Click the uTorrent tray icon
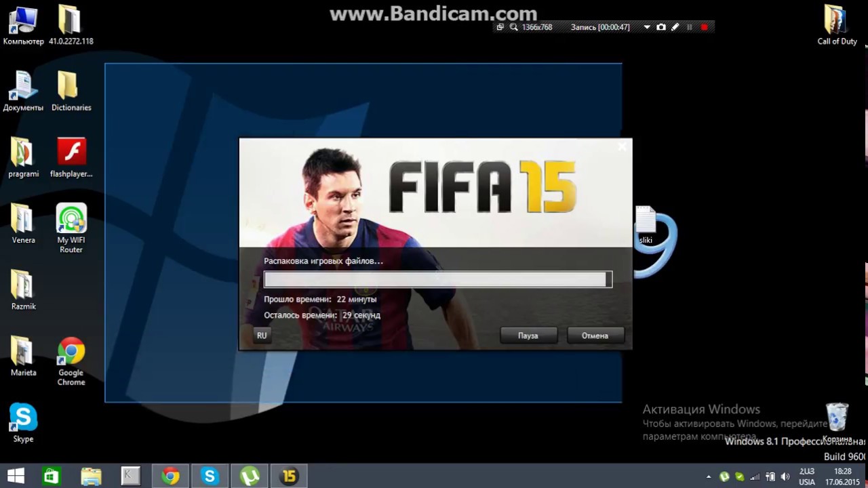The height and width of the screenshot is (488, 868). tap(724, 477)
